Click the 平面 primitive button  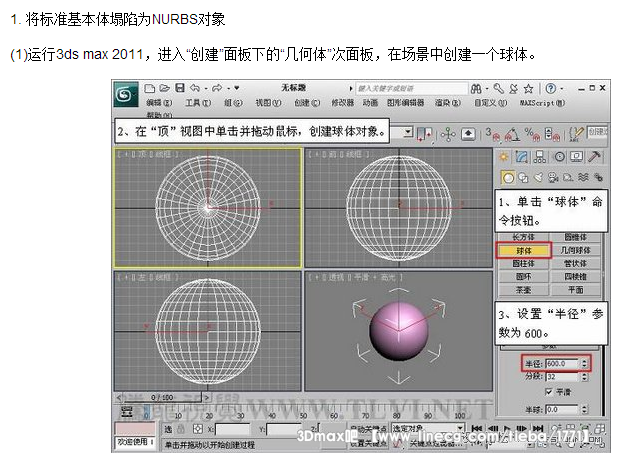(x=575, y=290)
